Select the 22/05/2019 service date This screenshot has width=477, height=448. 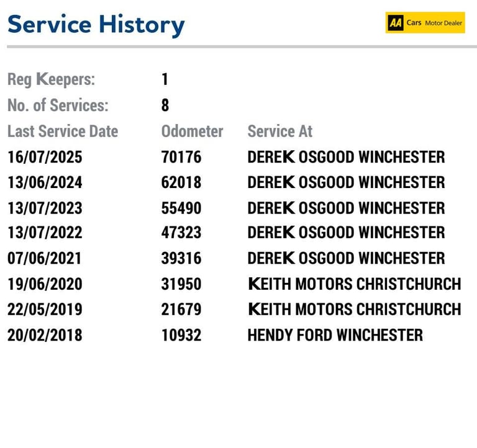(45, 310)
